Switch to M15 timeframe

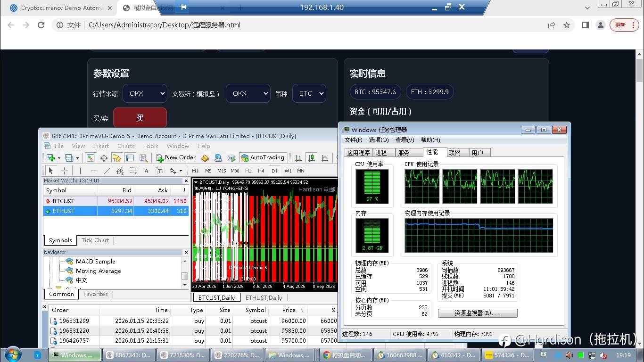click(x=222, y=171)
